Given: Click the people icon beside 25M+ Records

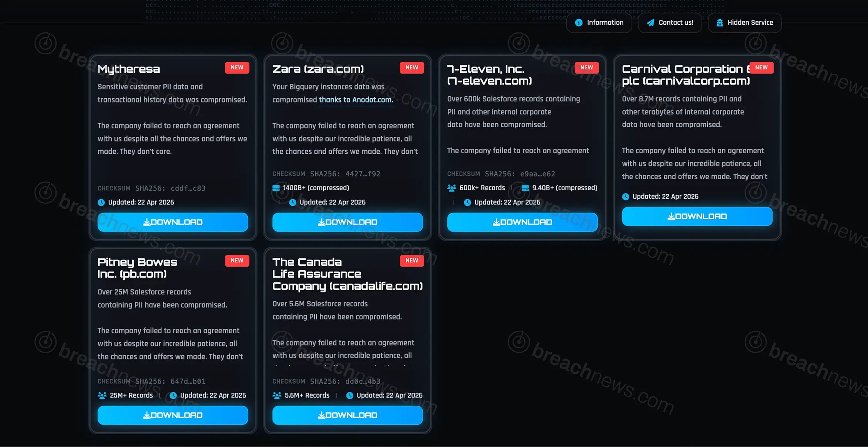Looking at the screenshot, I should (x=102, y=395).
